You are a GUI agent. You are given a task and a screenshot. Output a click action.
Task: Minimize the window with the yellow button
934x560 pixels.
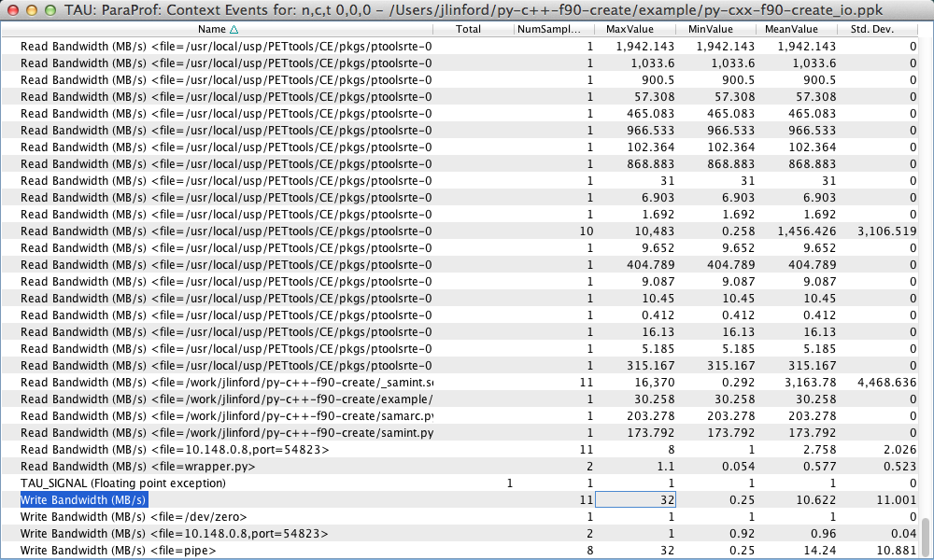coord(31,11)
